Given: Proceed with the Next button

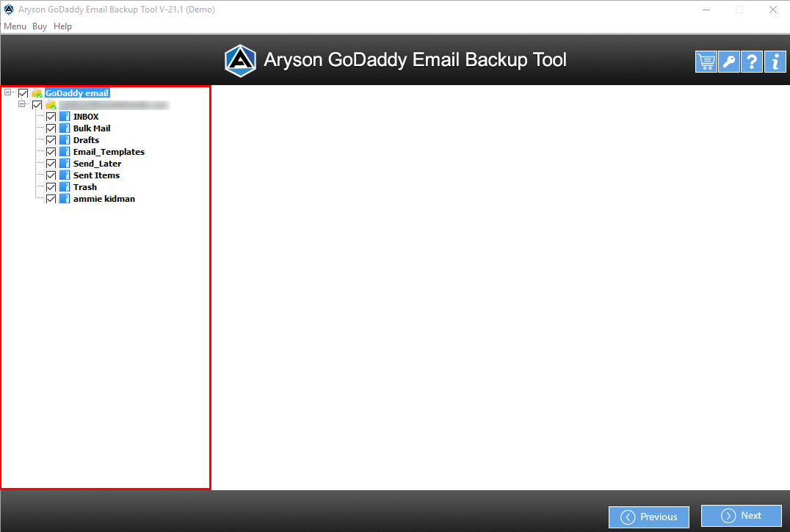Looking at the screenshot, I should 742,515.
